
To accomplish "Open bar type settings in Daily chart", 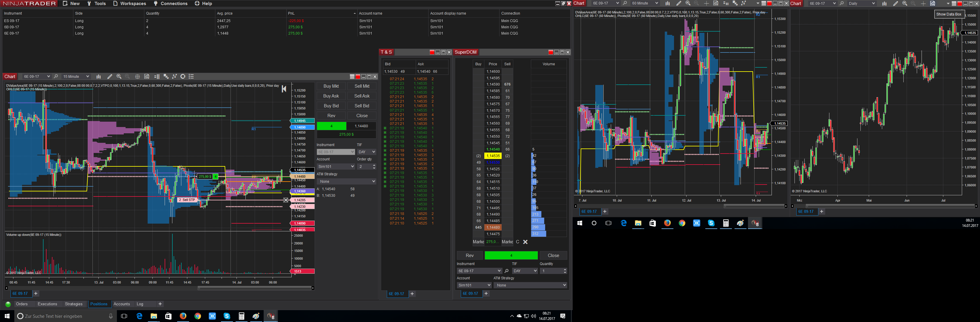I will click(x=884, y=3).
